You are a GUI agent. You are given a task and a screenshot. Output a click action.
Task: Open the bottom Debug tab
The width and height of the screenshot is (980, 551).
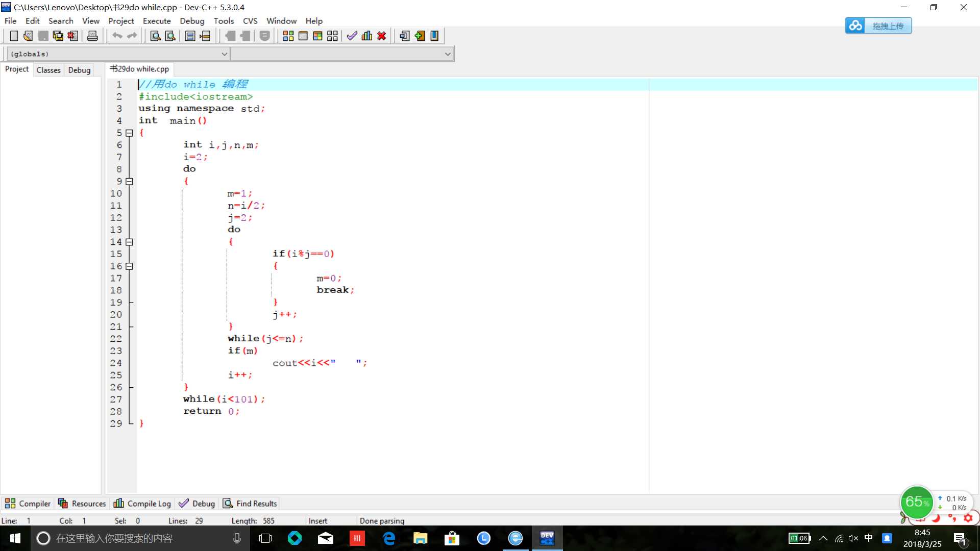[x=197, y=504]
